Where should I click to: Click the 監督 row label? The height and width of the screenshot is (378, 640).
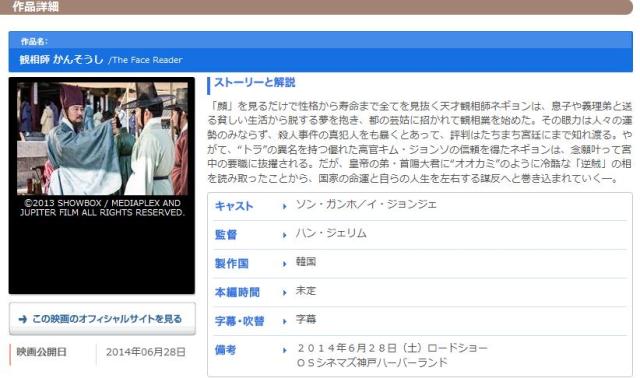pos(226,235)
